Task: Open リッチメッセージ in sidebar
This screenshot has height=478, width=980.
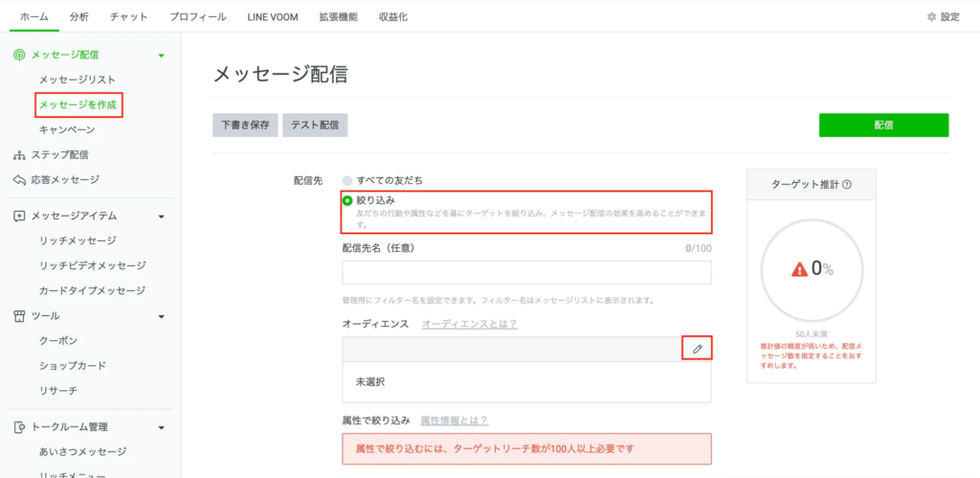Action: pyautogui.click(x=78, y=240)
